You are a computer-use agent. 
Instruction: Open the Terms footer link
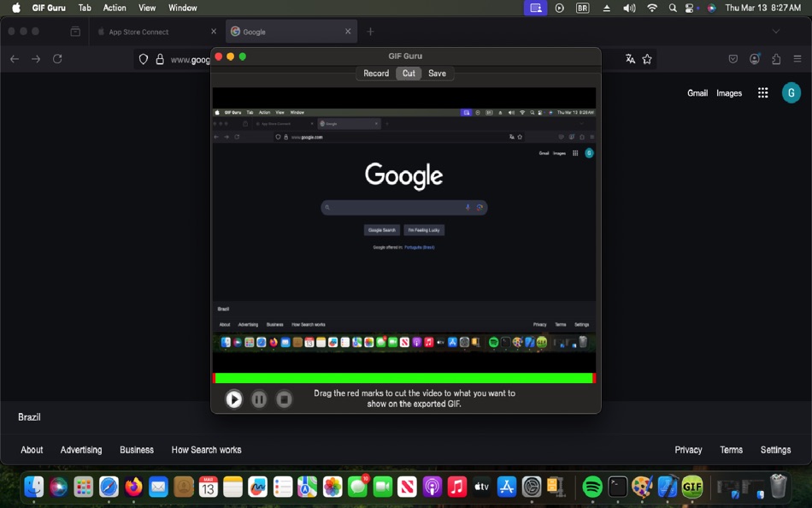click(x=731, y=450)
